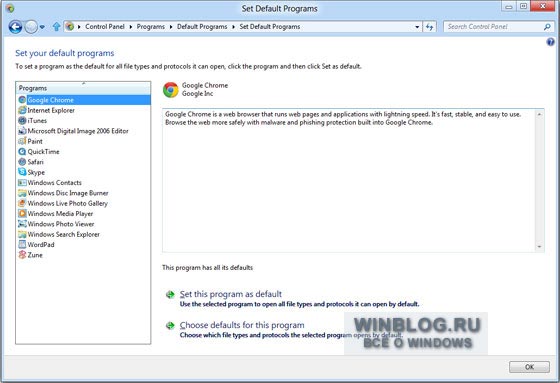The height and width of the screenshot is (383, 560).
Task: Go up one level with up arrow
Action: [x=56, y=26]
